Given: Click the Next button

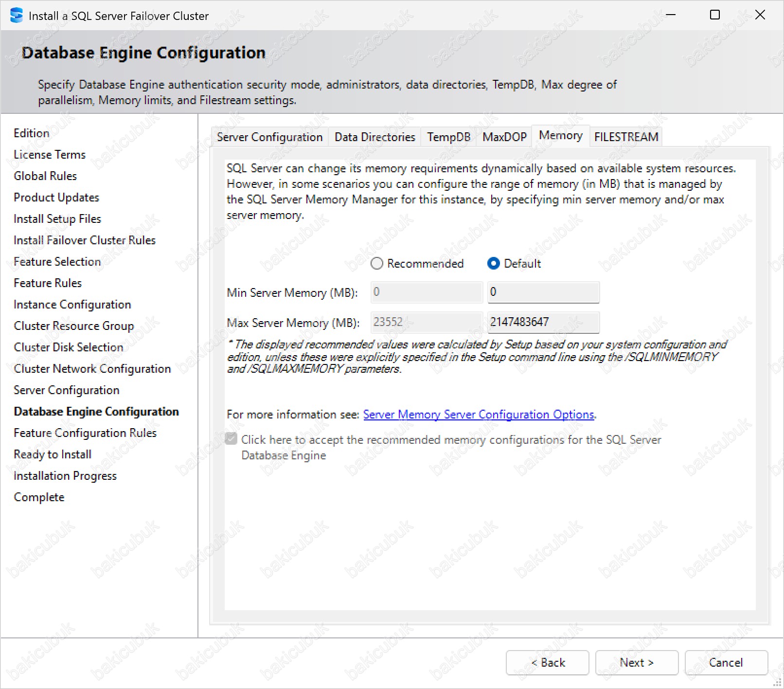Looking at the screenshot, I should point(637,663).
